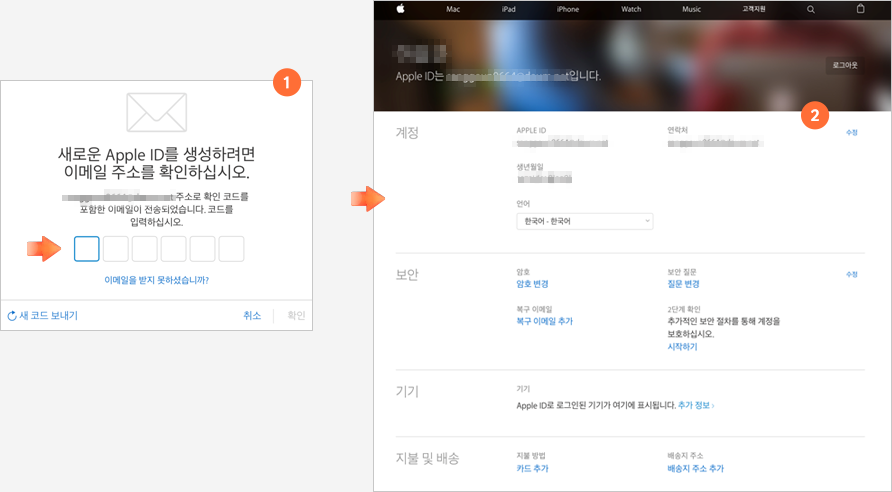This screenshot has height=492, width=892.
Task: Click the 2단계 확인 label
Action: [x=684, y=309]
